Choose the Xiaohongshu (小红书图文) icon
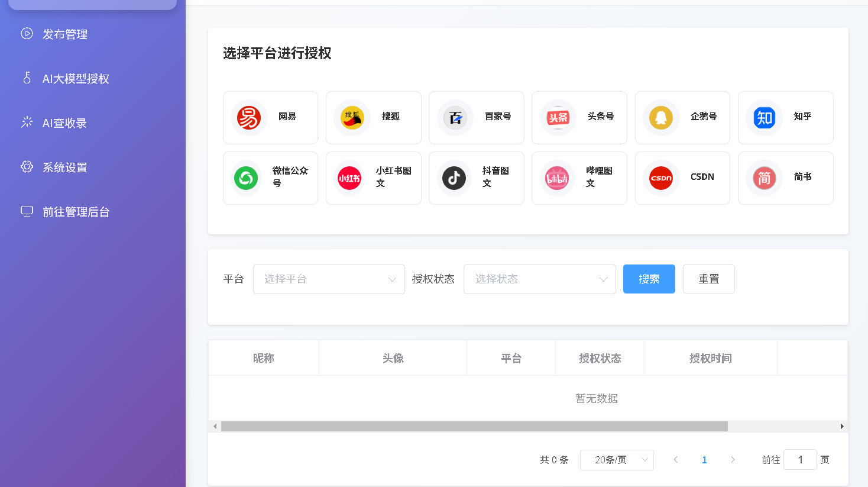The width and height of the screenshot is (868, 487). pyautogui.click(x=349, y=178)
